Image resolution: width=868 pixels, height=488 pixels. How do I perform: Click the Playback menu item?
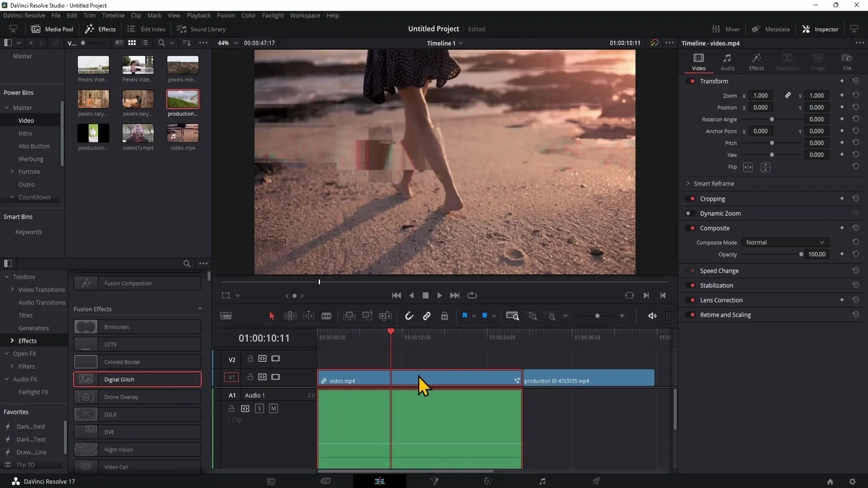coord(199,15)
